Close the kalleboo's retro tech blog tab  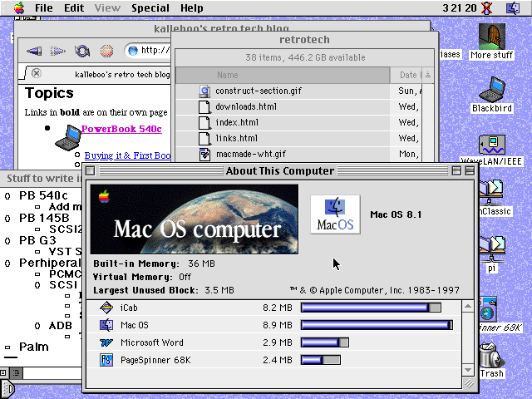point(37,73)
